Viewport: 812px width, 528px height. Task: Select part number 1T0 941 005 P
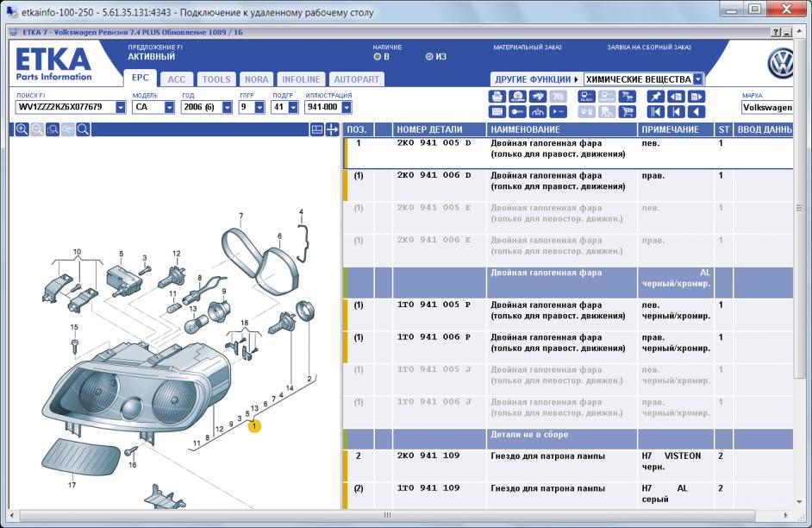pos(434,305)
